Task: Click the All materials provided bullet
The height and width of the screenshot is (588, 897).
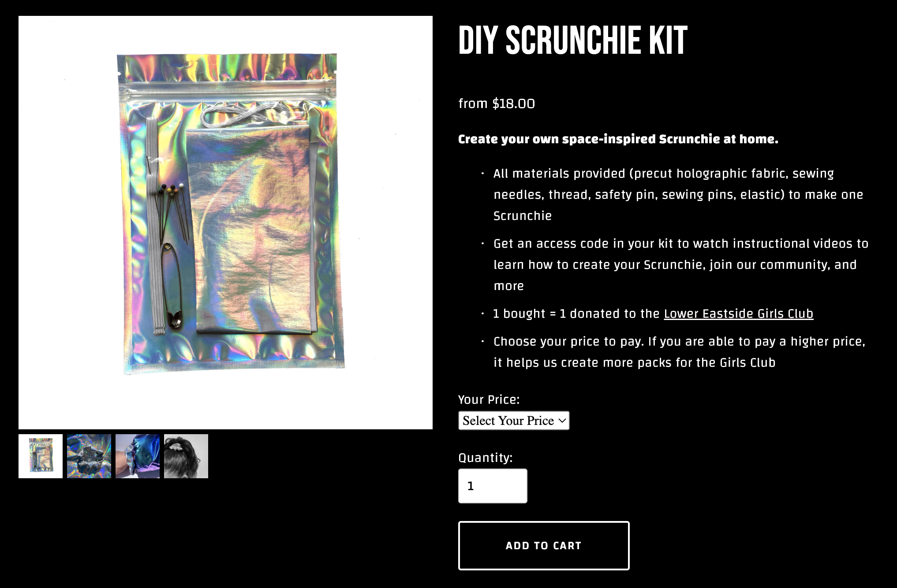Action: tap(678, 194)
